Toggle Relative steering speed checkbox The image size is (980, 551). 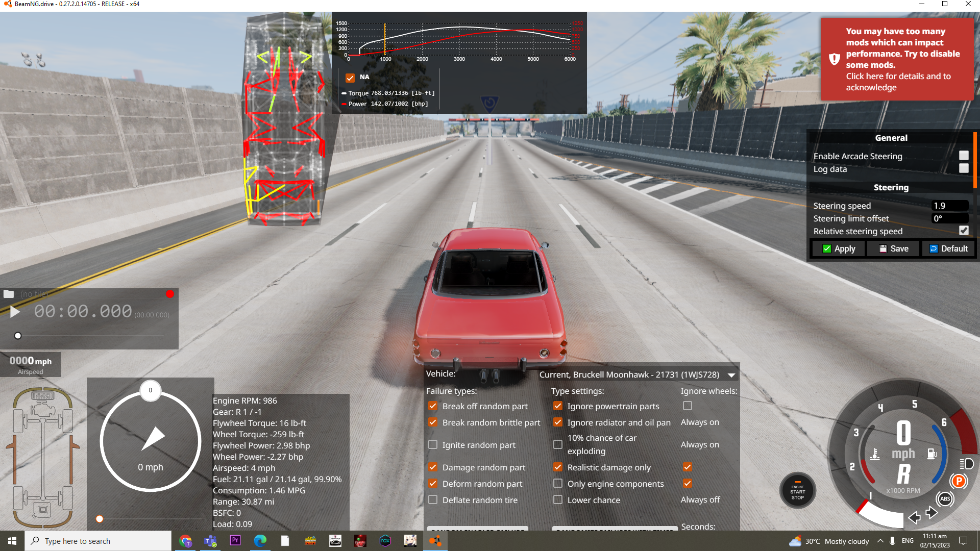964,231
